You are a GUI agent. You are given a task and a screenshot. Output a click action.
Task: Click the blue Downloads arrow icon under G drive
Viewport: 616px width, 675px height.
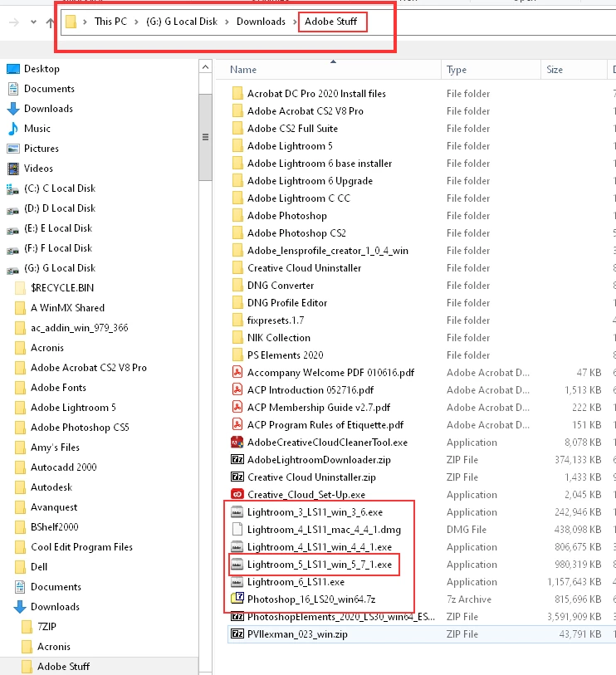(x=20, y=607)
